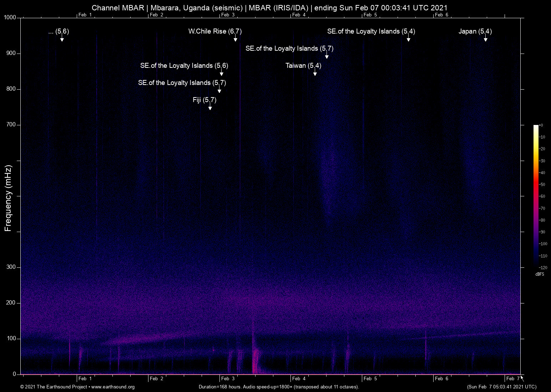Select the Fiji (5.7) event label
This screenshot has height=392, width=551.
(x=204, y=100)
